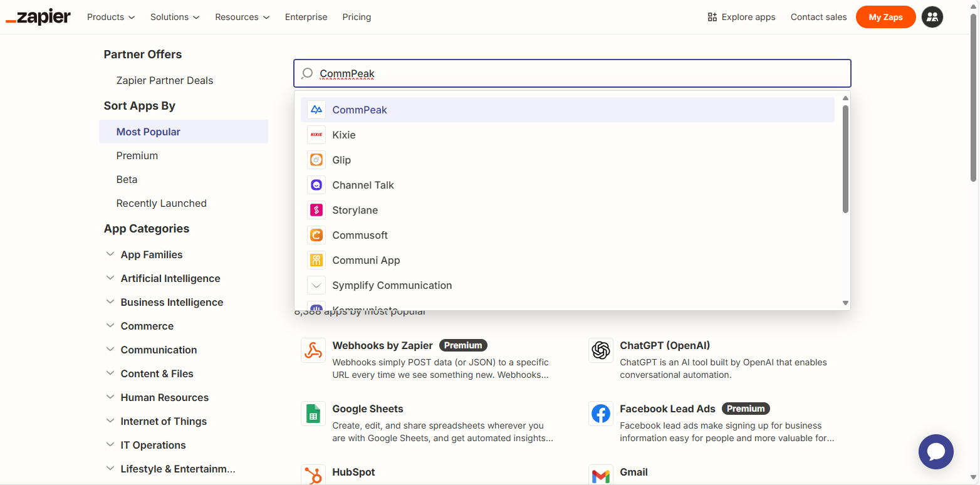This screenshot has height=485, width=980.
Task: Select the Communi App suggestion
Action: (x=568, y=260)
